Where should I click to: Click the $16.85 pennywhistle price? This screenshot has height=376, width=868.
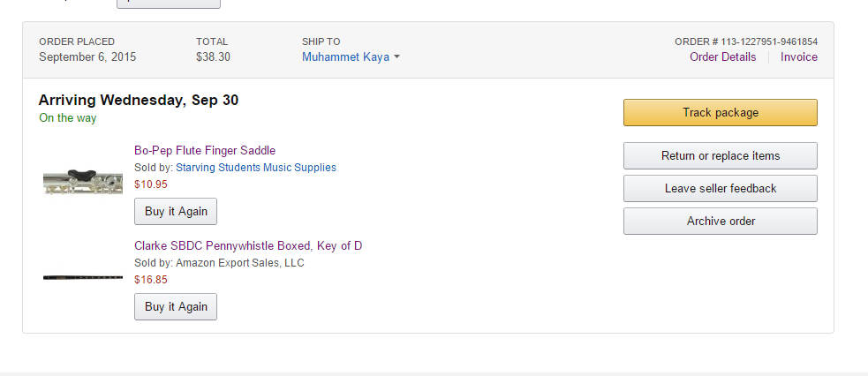click(x=151, y=280)
